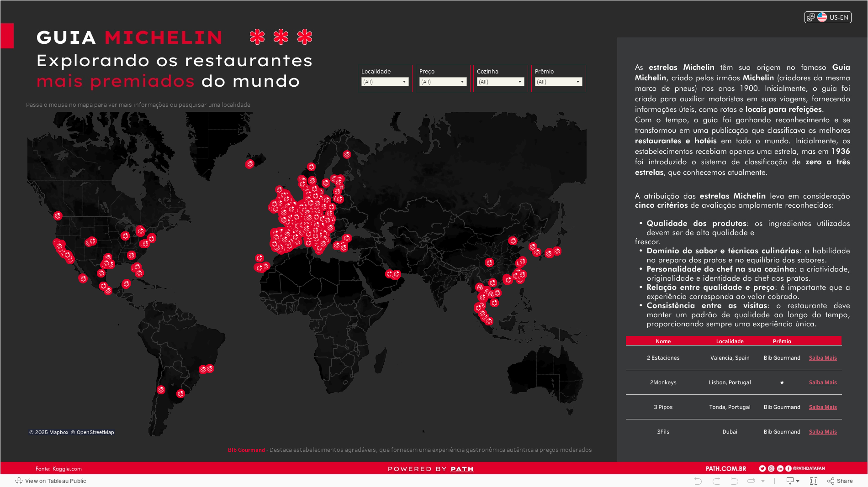Open the Localidade filter dropdown
This screenshot has width=868, height=487.
click(385, 82)
